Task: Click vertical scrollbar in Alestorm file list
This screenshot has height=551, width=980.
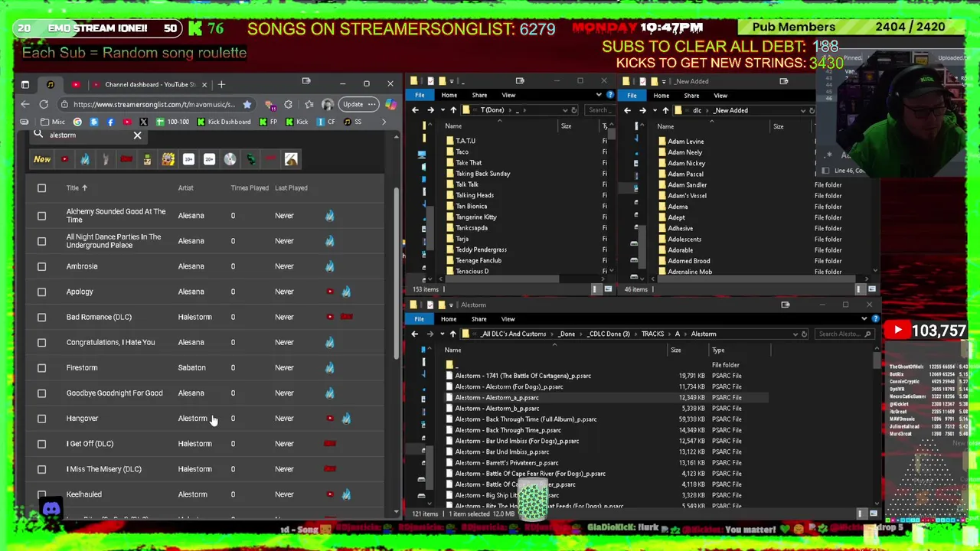Action: point(877,360)
